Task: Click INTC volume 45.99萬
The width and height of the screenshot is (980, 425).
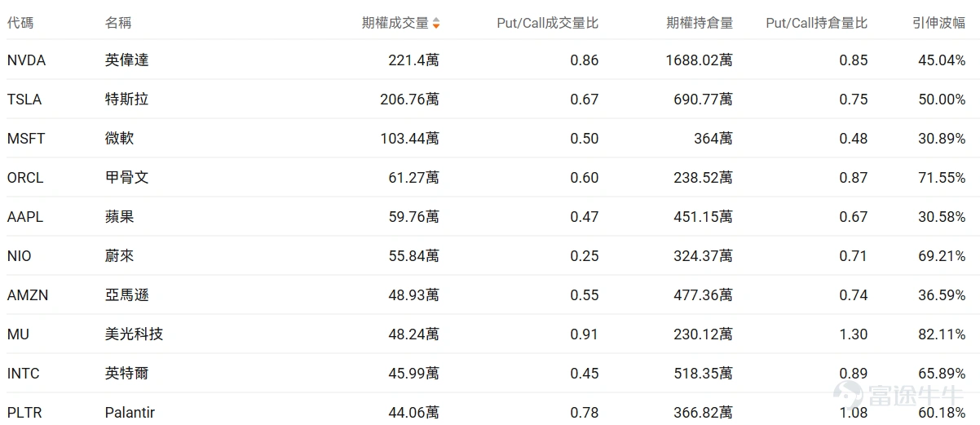Action: (x=414, y=374)
